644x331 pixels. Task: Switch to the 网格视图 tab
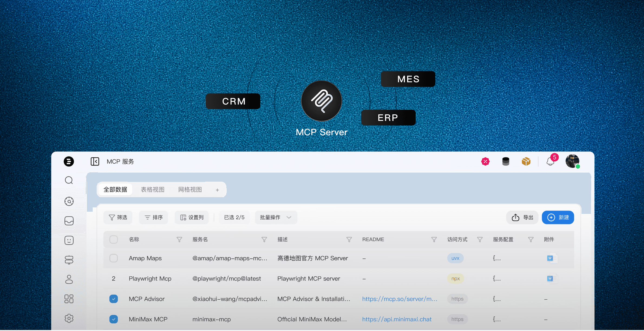tap(190, 190)
